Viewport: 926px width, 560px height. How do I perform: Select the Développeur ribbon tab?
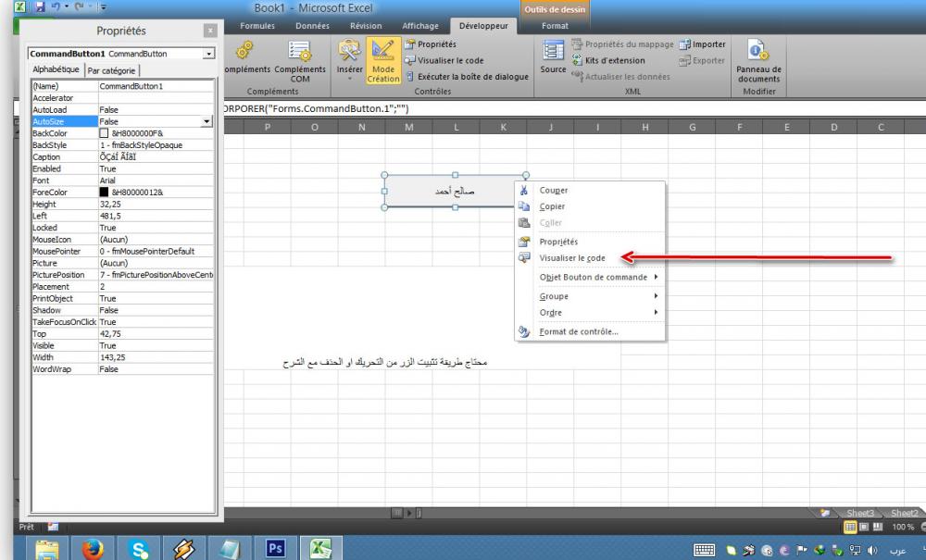483,26
